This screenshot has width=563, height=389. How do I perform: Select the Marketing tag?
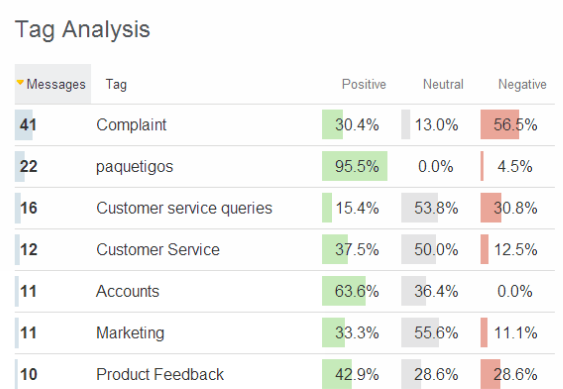(x=130, y=333)
